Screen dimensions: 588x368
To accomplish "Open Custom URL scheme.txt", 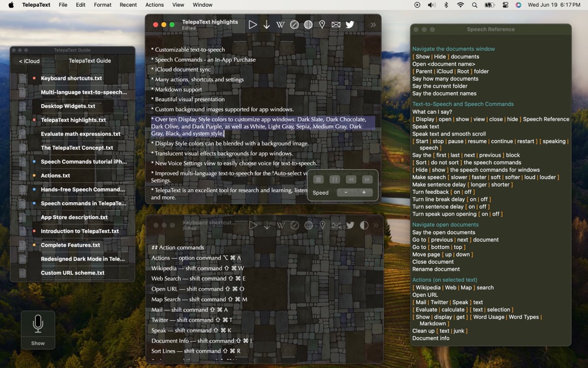I will 73,273.
